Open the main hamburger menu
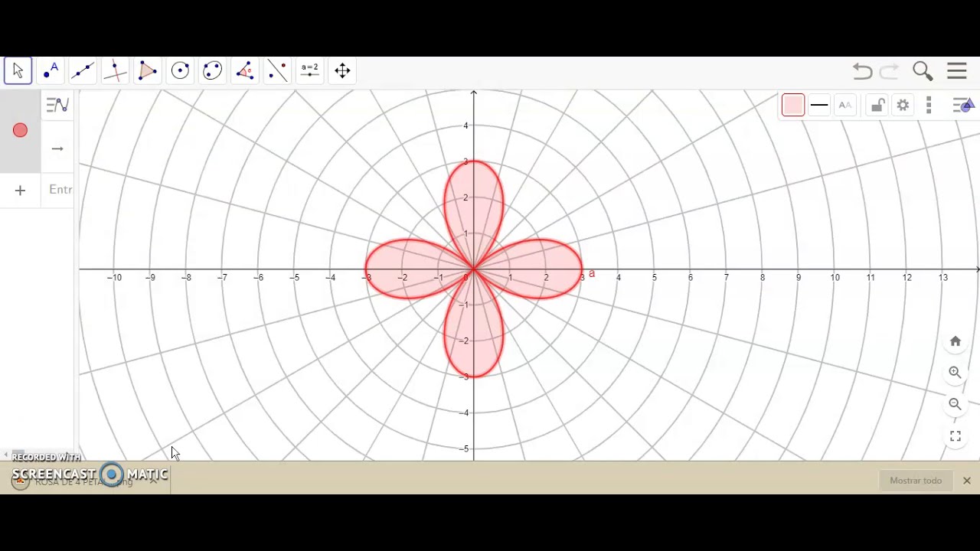This screenshot has height=551, width=980. tap(957, 71)
